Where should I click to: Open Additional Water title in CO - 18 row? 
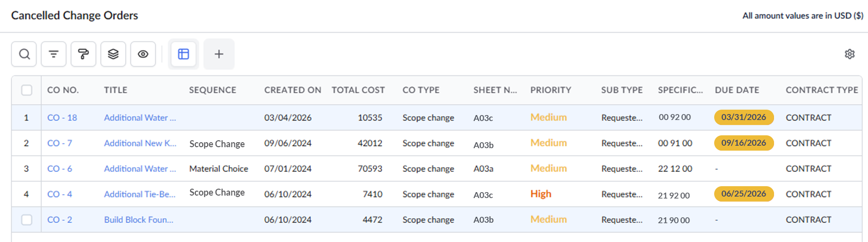click(140, 118)
